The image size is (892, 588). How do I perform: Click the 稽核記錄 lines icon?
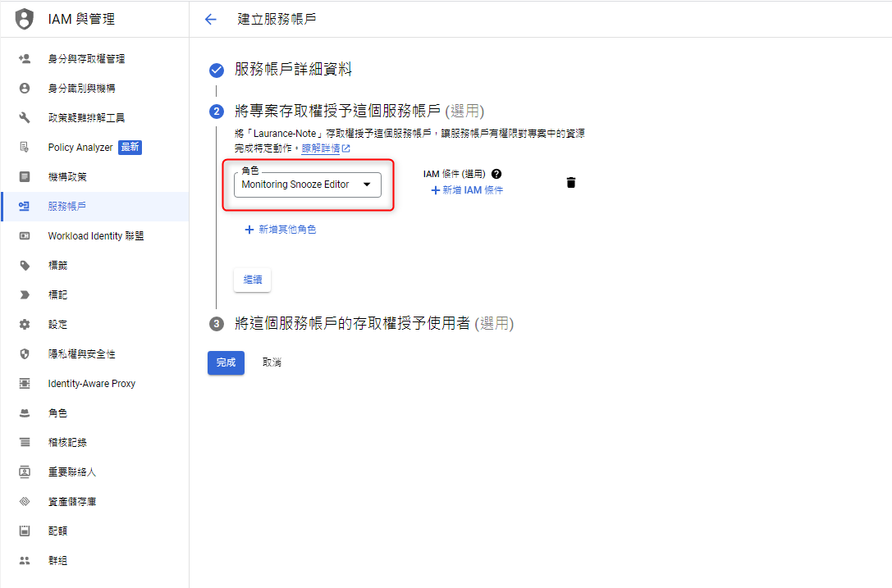pyautogui.click(x=25, y=442)
